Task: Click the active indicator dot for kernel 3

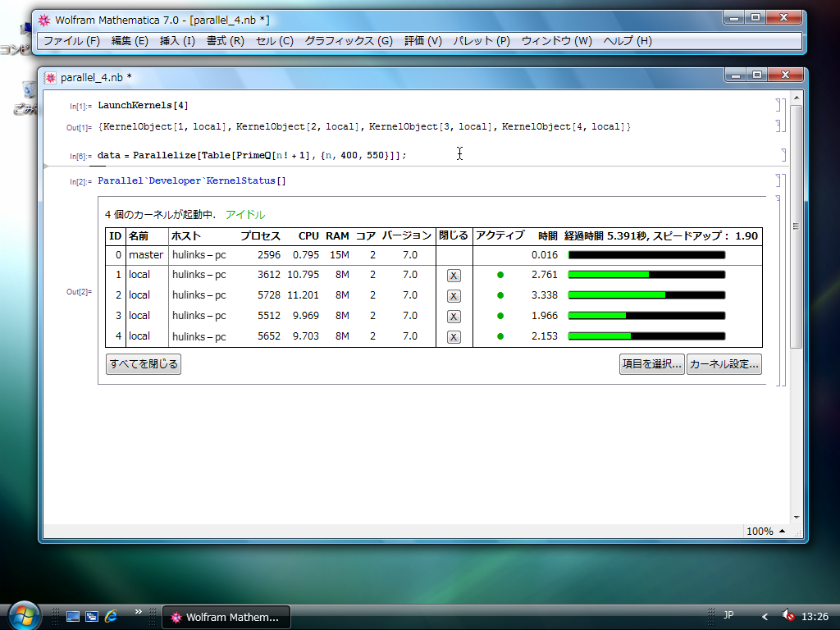Action: point(500,316)
